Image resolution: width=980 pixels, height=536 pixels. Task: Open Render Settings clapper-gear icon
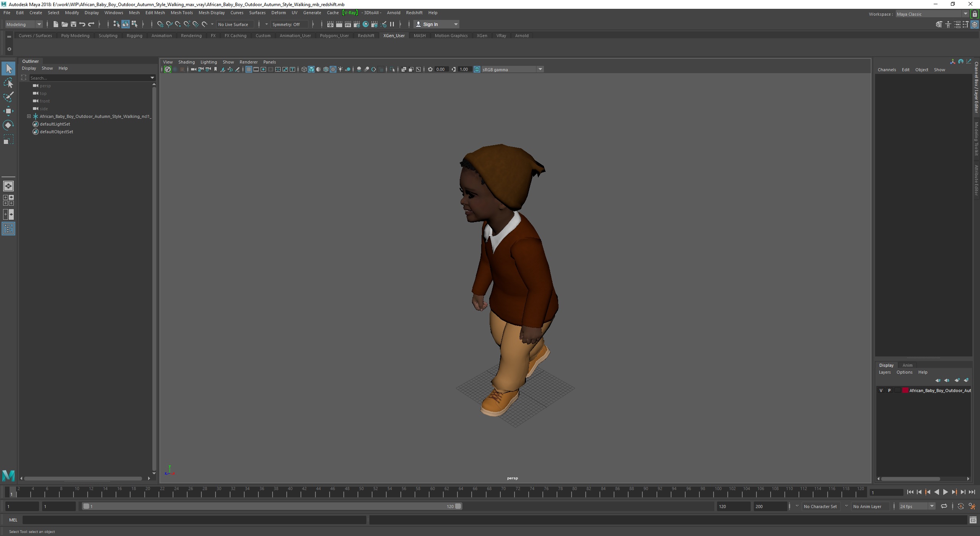(357, 24)
